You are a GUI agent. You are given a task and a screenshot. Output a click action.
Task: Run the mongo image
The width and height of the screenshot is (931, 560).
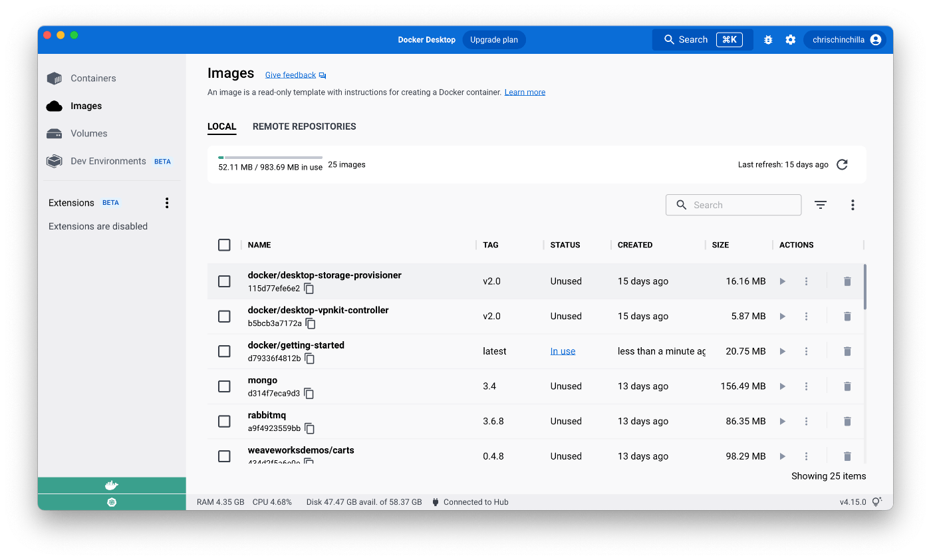click(x=782, y=386)
